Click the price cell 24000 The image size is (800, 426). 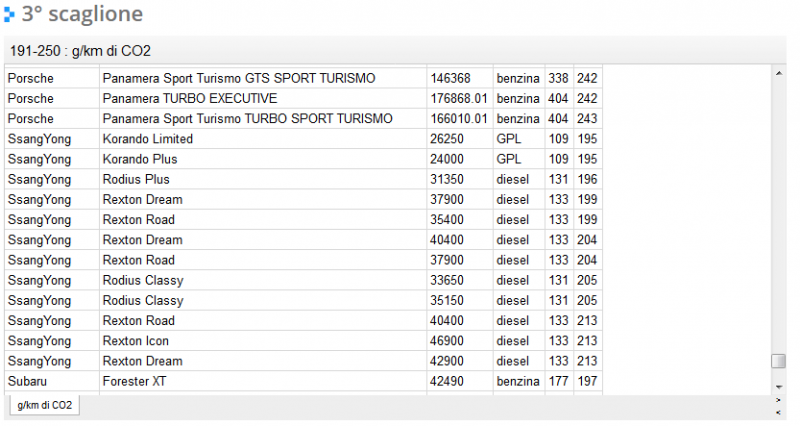[460, 159]
